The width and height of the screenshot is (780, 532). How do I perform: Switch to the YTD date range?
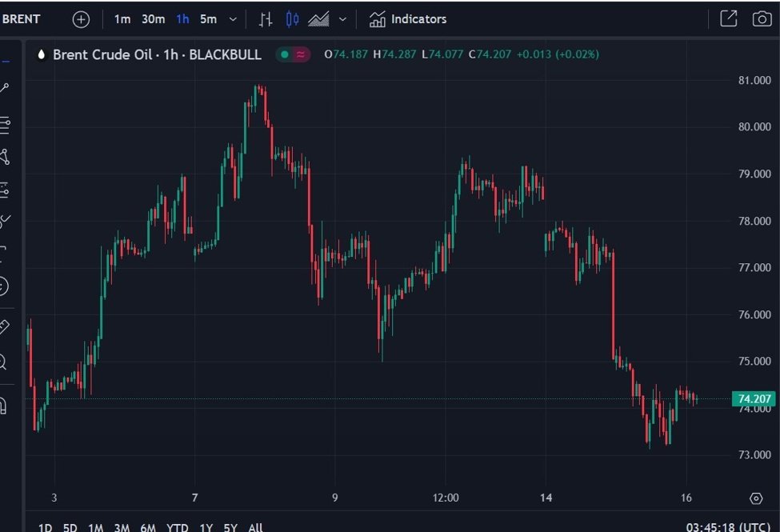[177, 527]
